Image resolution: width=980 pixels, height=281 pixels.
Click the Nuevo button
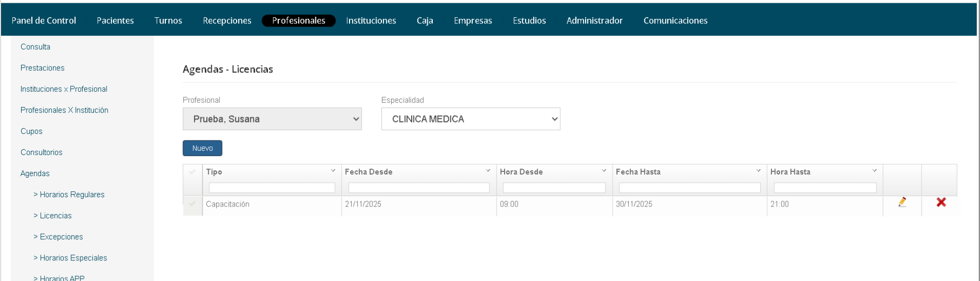[x=202, y=148]
